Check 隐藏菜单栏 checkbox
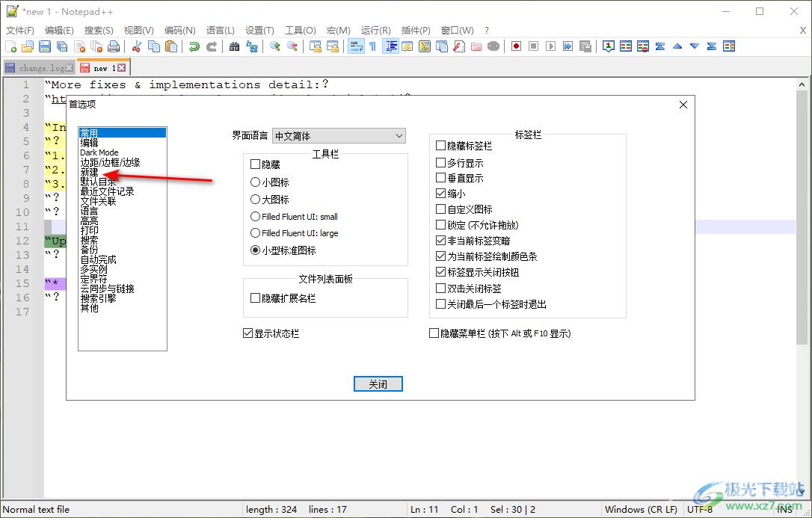 [x=434, y=333]
